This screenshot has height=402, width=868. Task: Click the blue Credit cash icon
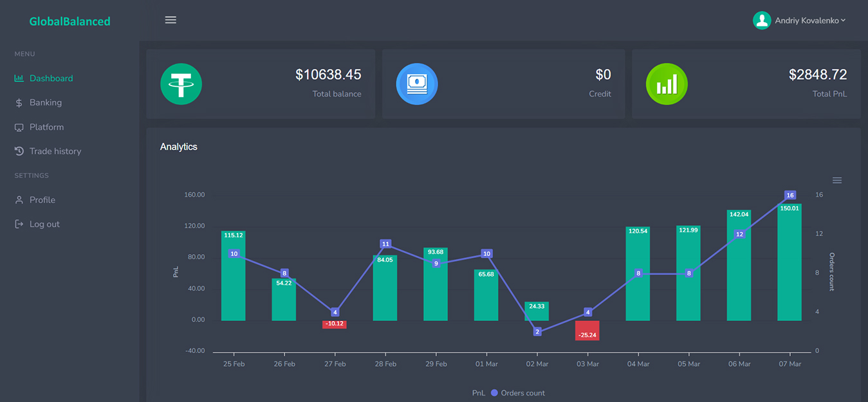coord(417,84)
